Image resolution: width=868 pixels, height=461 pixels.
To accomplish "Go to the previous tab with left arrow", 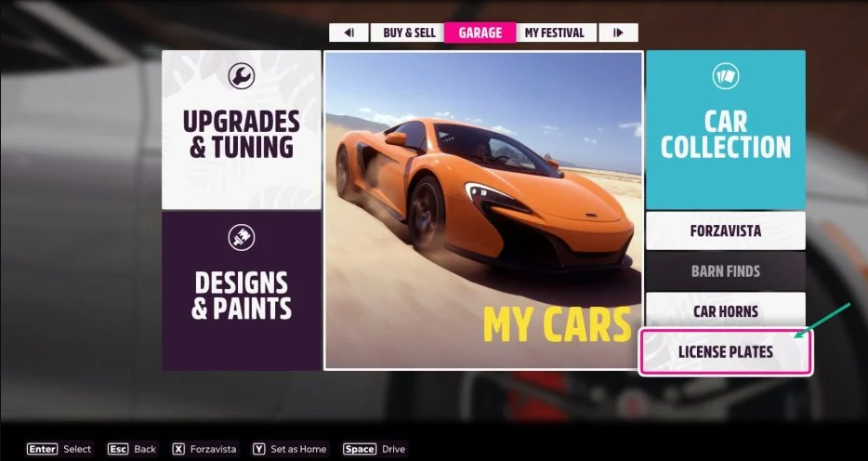I will pyautogui.click(x=349, y=33).
